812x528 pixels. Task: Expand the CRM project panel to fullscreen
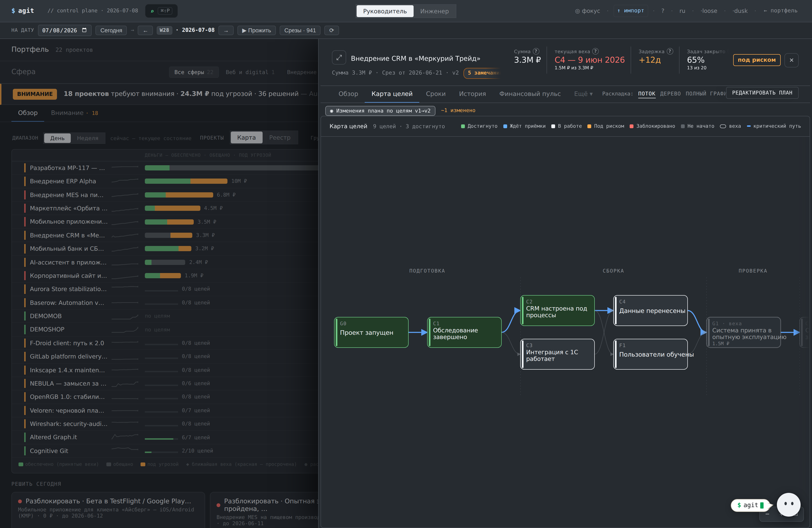339,58
